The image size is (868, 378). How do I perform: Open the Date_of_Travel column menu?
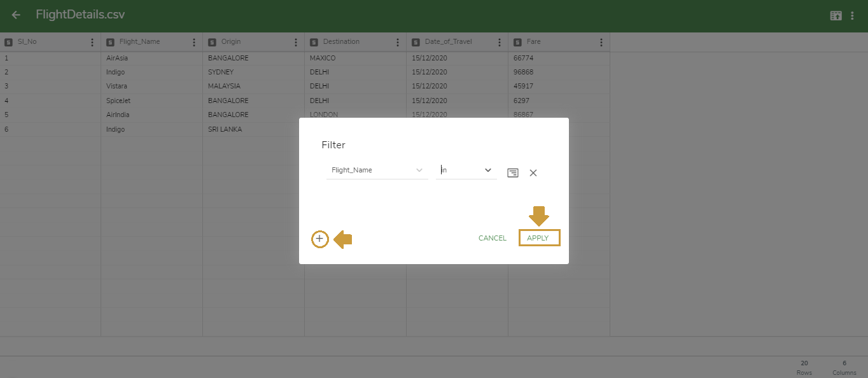coord(499,41)
